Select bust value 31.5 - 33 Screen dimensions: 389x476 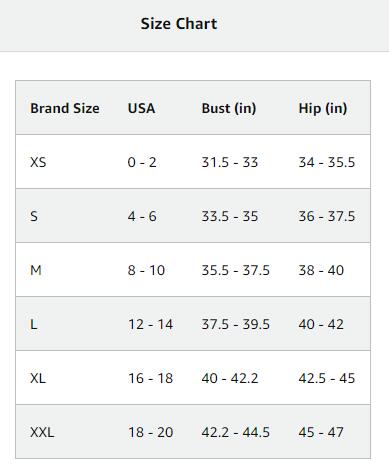pos(230,162)
